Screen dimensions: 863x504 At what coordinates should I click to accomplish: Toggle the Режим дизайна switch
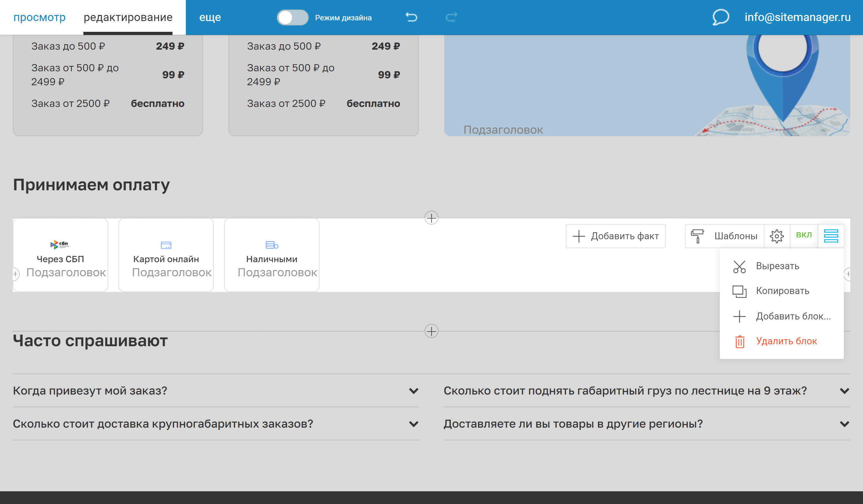(x=292, y=17)
